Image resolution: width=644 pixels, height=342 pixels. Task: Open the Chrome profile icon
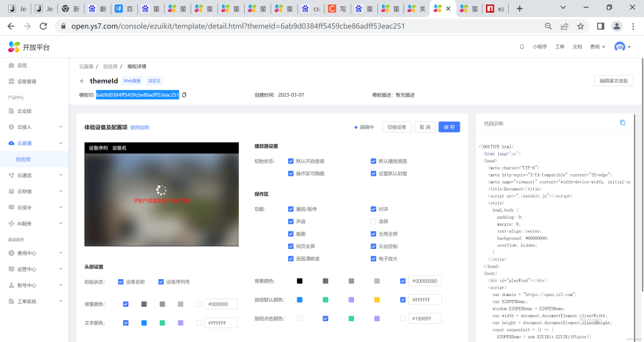point(616,26)
